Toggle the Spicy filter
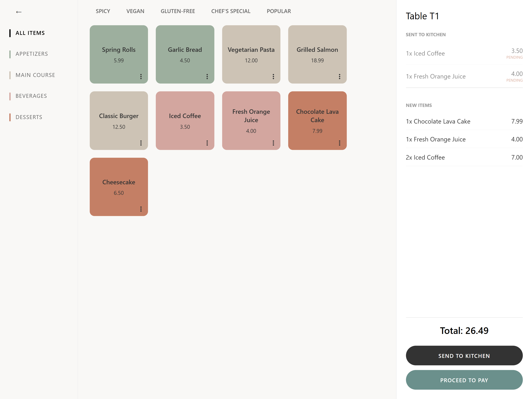Screen dimensions: 532x399 (103, 11)
